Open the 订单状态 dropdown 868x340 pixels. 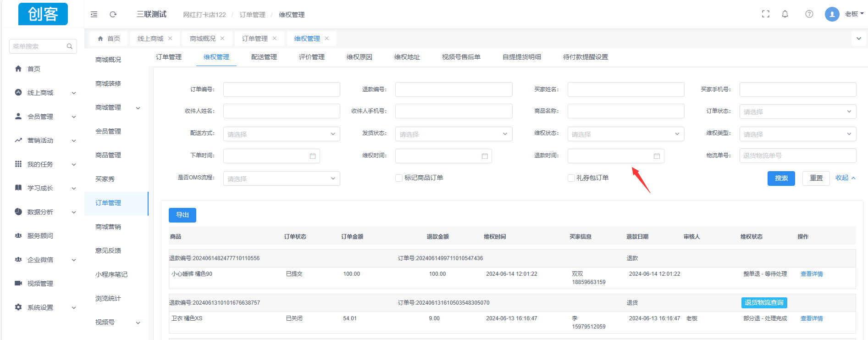(797, 111)
